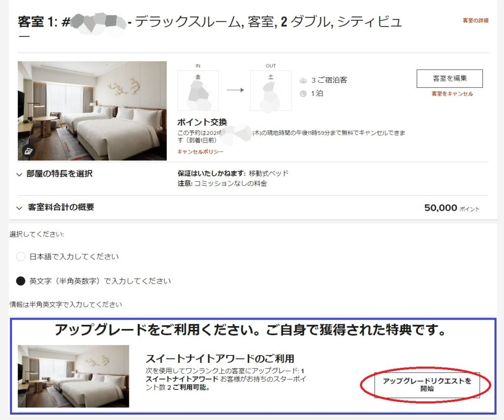This screenshot has height=420, width=504.
Task: Click the スイートナイトアワードのご利用 heading
Action: [220, 358]
